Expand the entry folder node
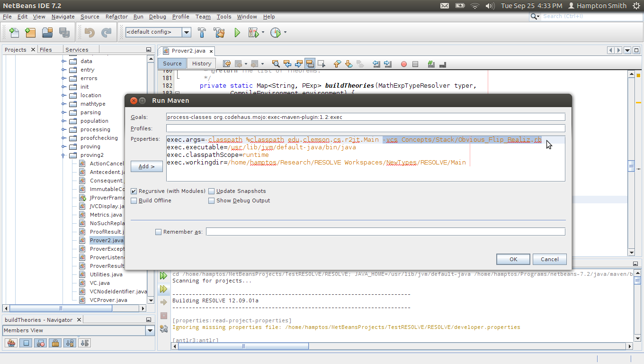This screenshot has width=644, height=364. click(64, 70)
